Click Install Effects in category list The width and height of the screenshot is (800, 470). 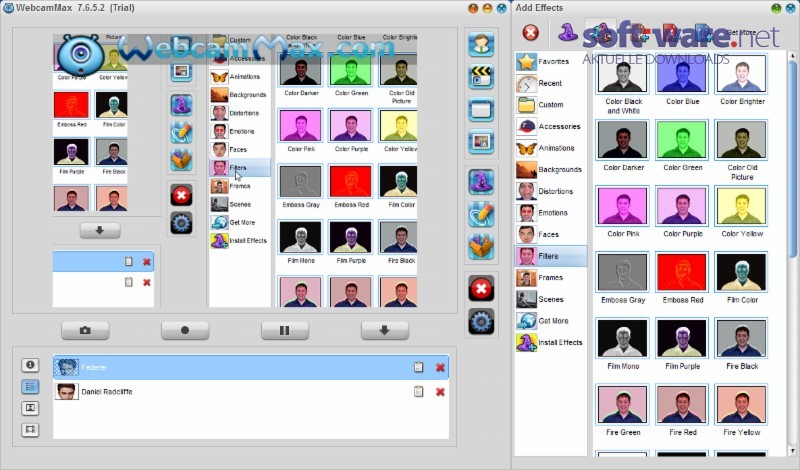point(551,342)
